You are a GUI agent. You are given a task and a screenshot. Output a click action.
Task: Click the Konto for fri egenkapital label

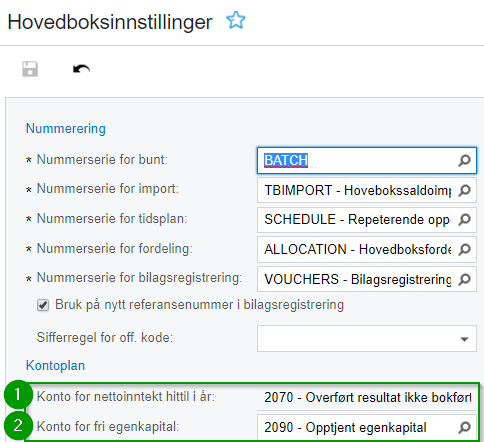tap(108, 426)
